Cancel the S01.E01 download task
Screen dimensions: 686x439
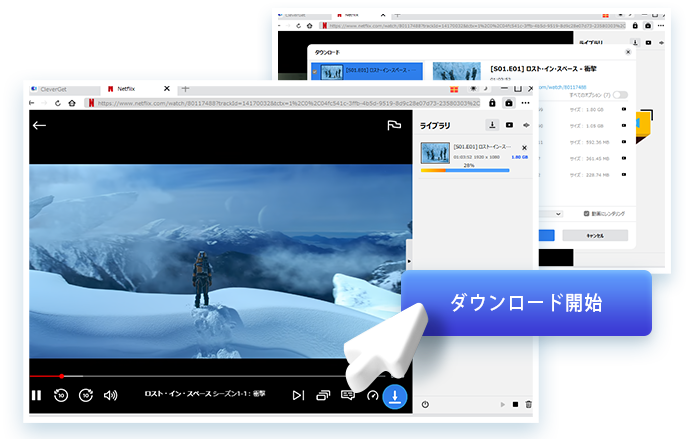(x=524, y=148)
